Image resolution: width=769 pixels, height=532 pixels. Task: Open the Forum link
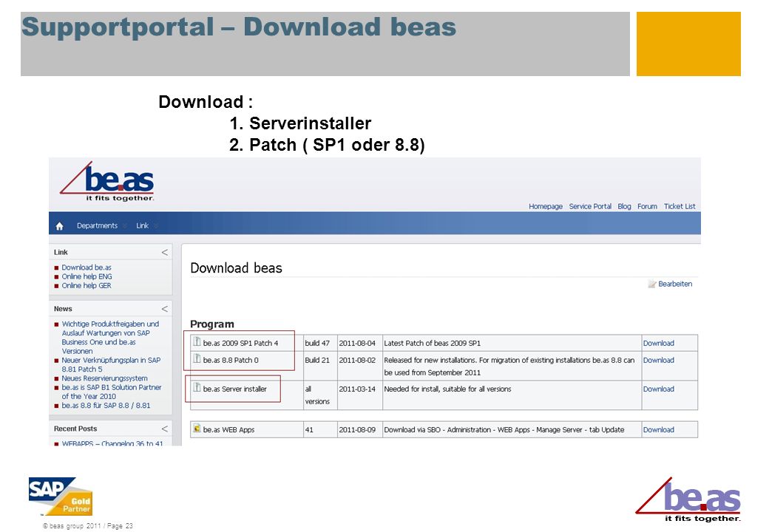click(x=648, y=207)
